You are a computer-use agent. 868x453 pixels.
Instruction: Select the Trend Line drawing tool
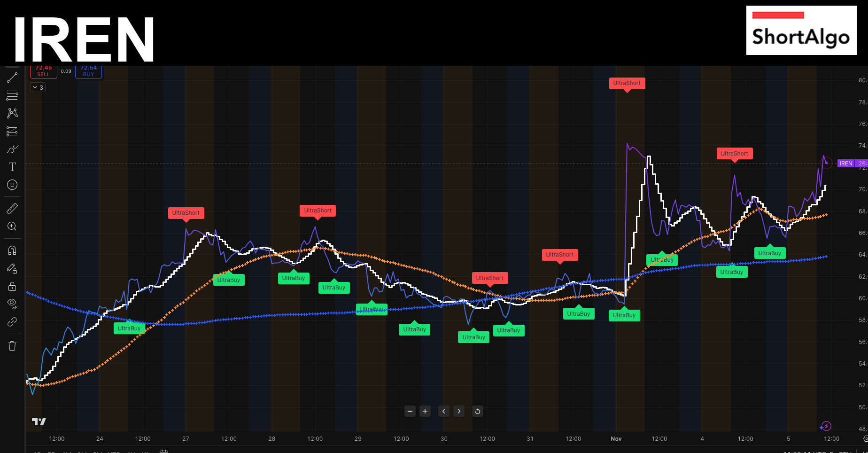(12, 78)
